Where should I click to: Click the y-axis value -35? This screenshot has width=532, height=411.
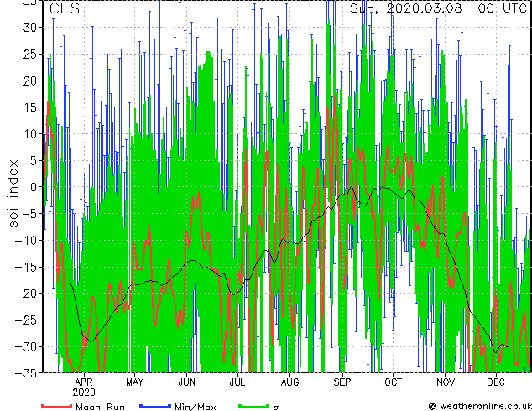coord(26,373)
